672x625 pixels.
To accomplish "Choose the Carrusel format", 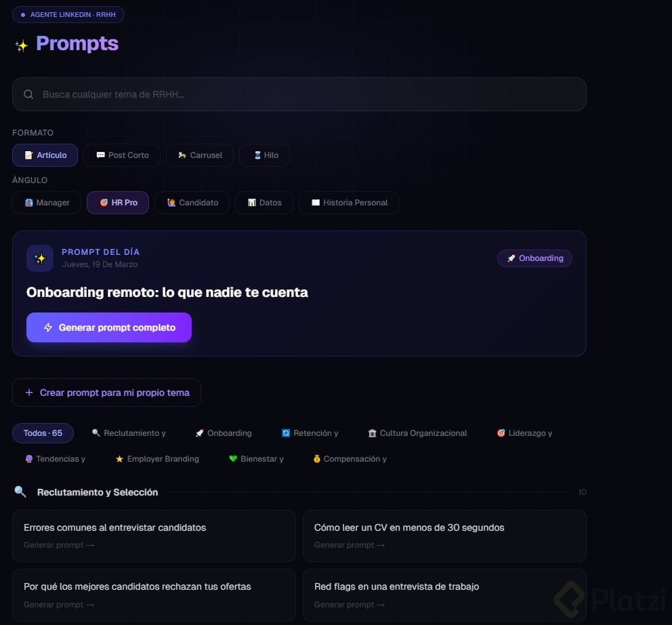I will click(200, 155).
